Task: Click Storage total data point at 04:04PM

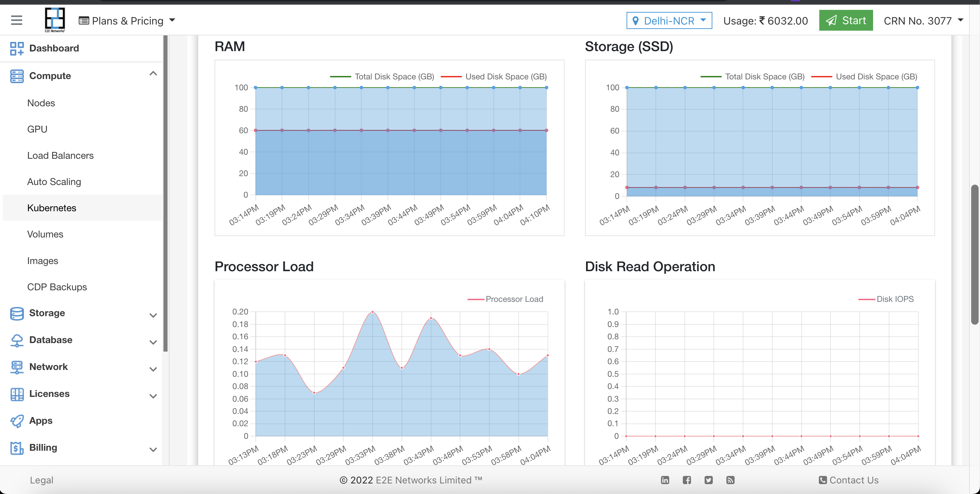Action: [917, 88]
